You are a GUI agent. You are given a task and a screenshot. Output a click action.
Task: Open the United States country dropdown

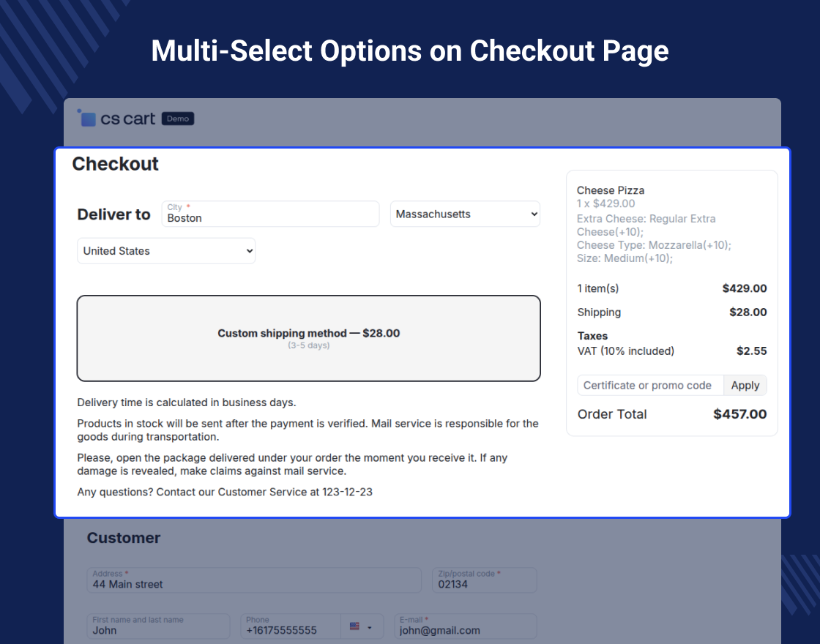(166, 251)
